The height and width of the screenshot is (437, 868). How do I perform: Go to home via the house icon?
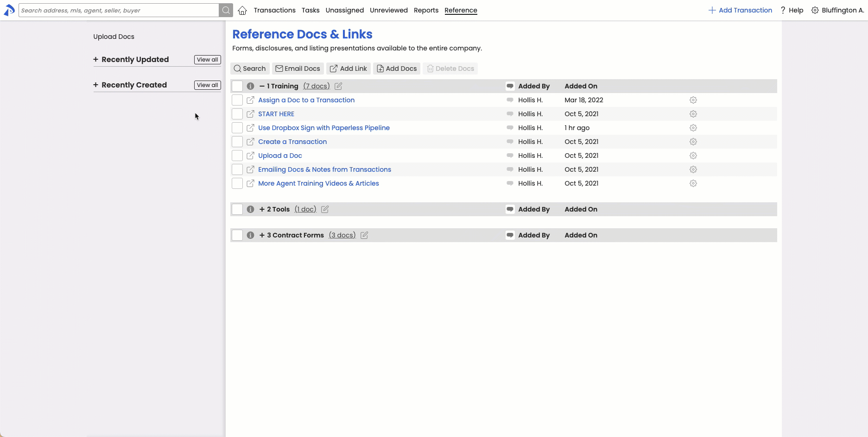click(242, 10)
